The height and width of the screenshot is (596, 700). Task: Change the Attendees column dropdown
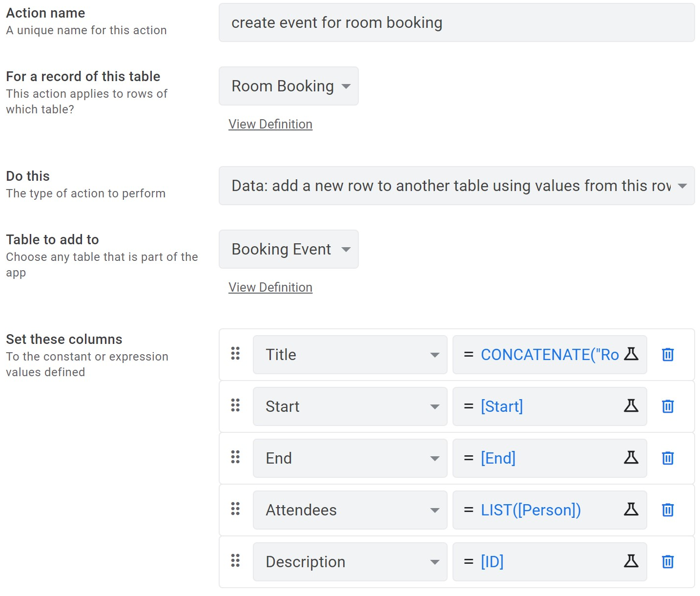(x=350, y=511)
